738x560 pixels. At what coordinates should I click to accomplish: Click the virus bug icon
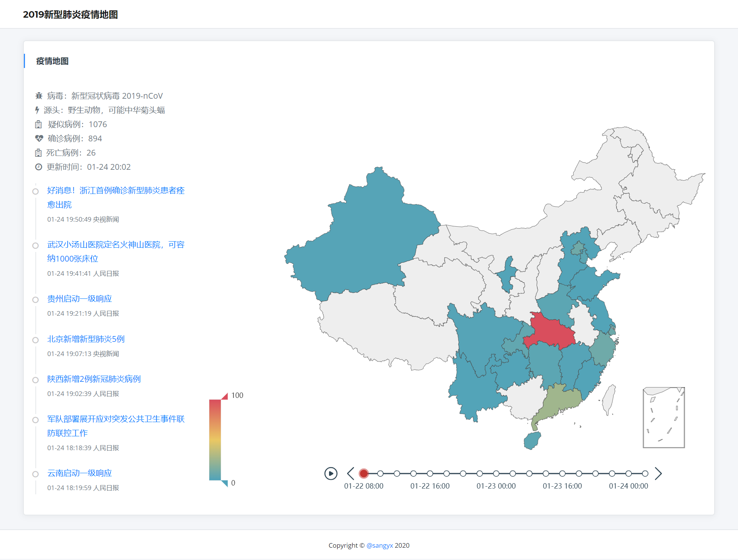click(39, 96)
